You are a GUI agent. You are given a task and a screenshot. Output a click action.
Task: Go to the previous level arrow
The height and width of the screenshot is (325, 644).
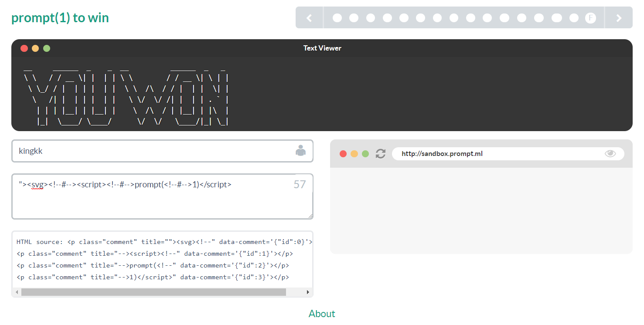[310, 18]
